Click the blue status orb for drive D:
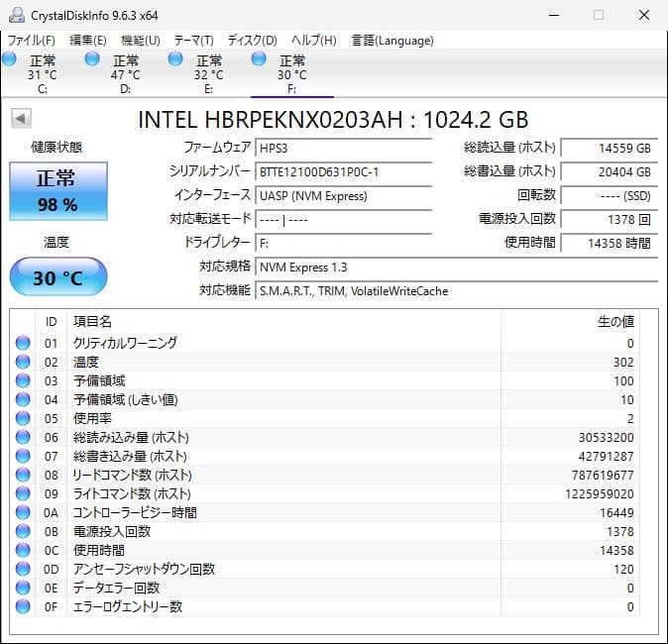 click(92, 58)
